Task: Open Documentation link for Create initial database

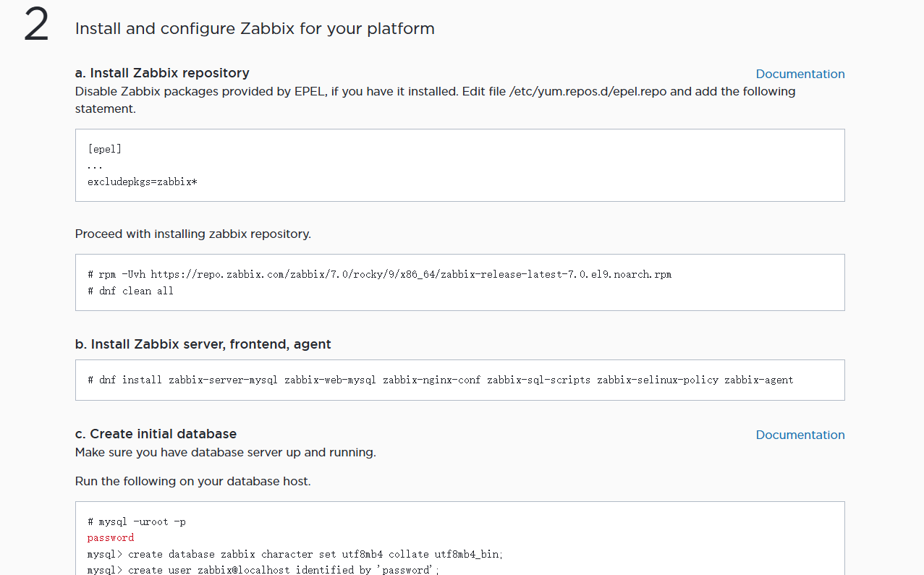Action: [800, 435]
